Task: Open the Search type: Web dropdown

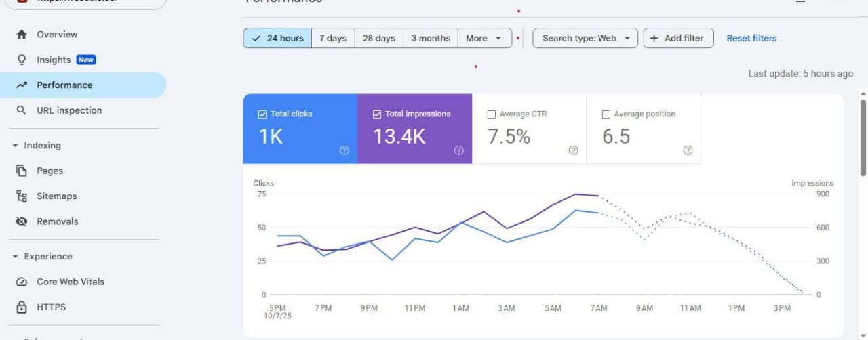Action: pos(585,38)
